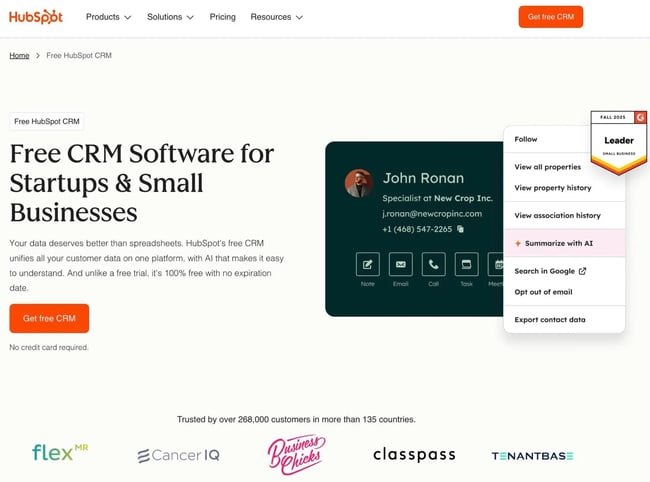Viewport: 650px width, 482px height.
Task: Copy phone number using the copy icon
Action: pyautogui.click(x=460, y=229)
